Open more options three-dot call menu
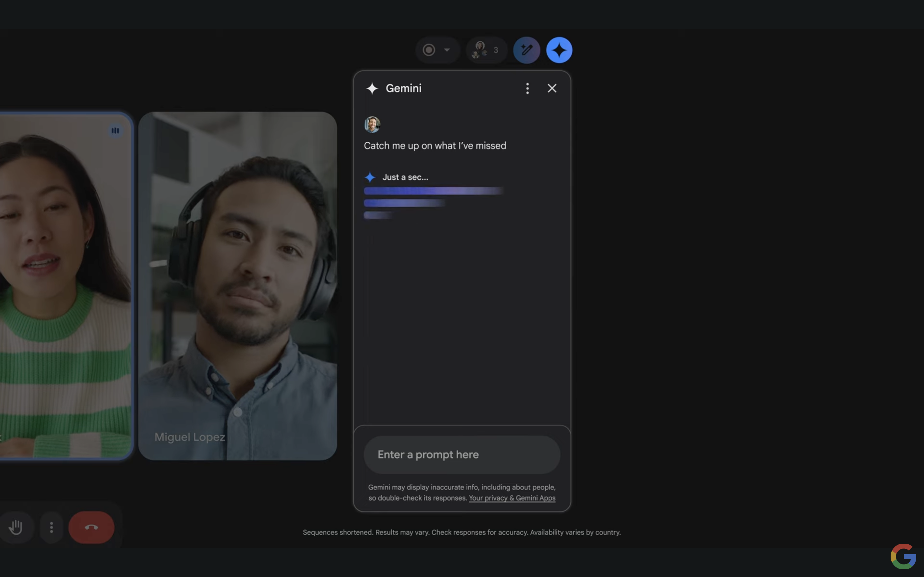924x577 pixels. (52, 527)
